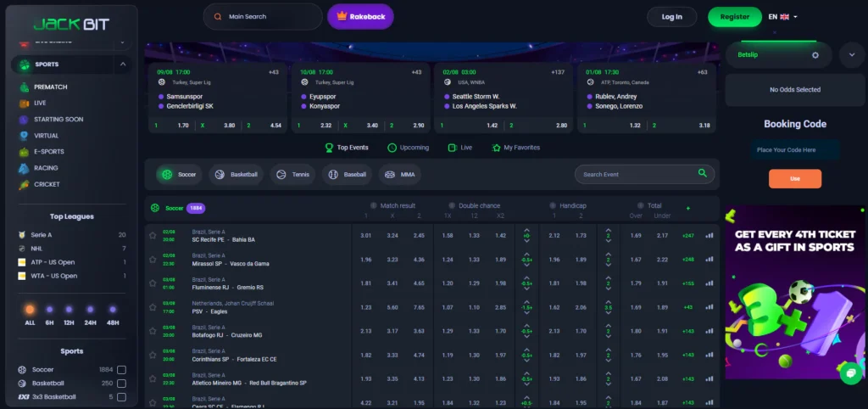Image resolution: width=868 pixels, height=409 pixels.
Task: Select the 12H time filter
Action: pyautogui.click(x=69, y=315)
